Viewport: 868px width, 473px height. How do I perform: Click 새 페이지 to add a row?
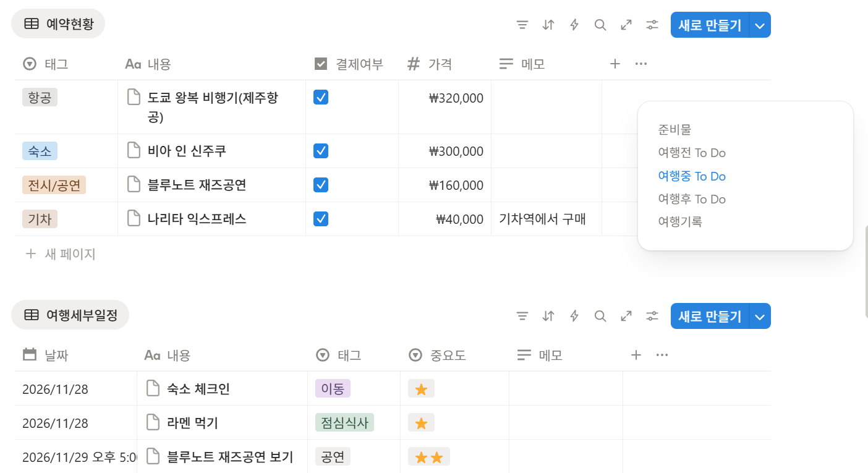point(60,254)
